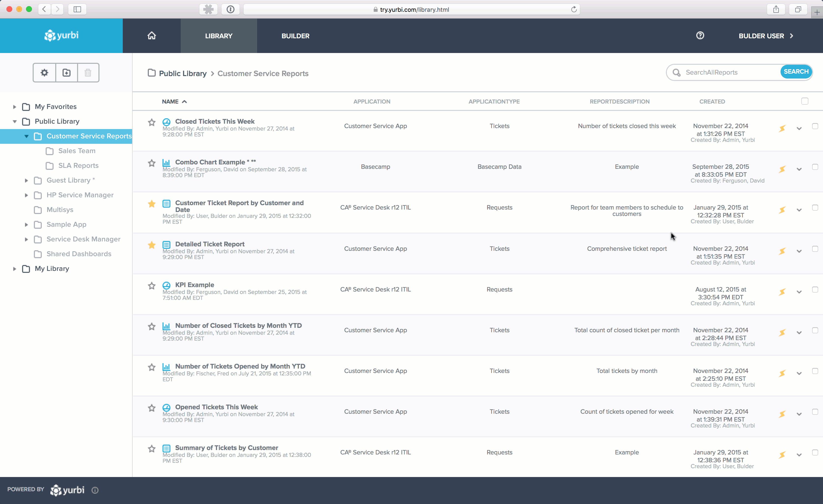Click Public Library breadcrumb link
This screenshot has height=504, width=823.
182,73
